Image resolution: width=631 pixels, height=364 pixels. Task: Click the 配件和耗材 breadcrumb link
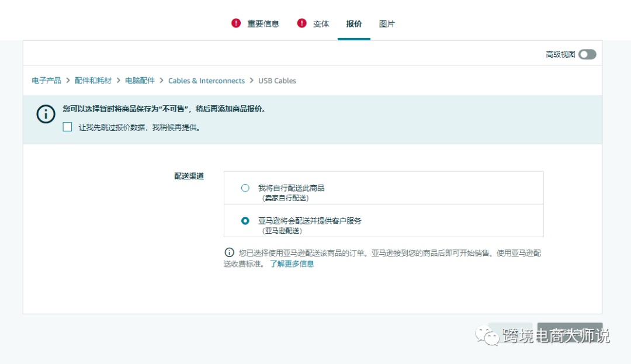(93, 81)
